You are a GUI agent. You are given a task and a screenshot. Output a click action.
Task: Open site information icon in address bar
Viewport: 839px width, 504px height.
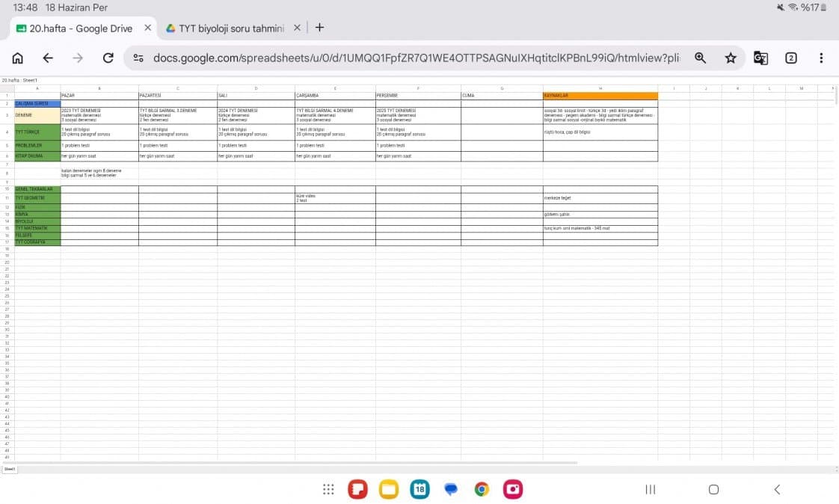pyautogui.click(x=138, y=58)
